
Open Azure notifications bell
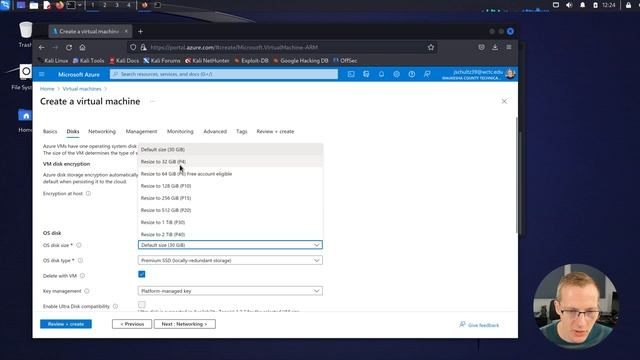click(x=381, y=74)
